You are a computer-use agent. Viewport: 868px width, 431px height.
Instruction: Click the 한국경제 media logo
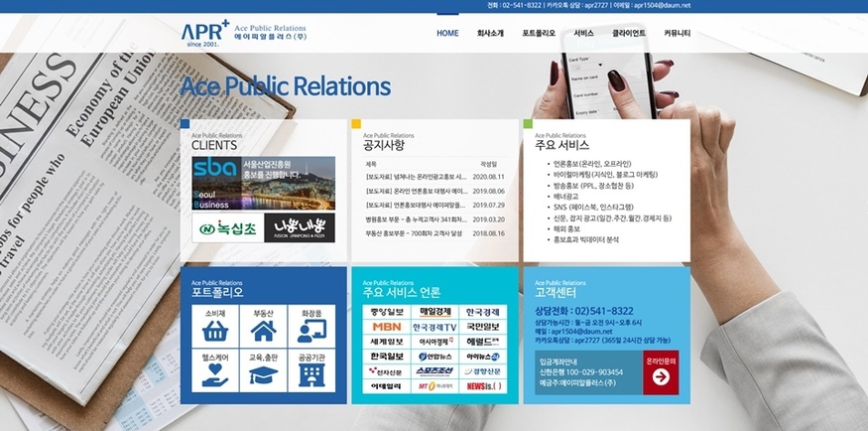click(x=483, y=312)
